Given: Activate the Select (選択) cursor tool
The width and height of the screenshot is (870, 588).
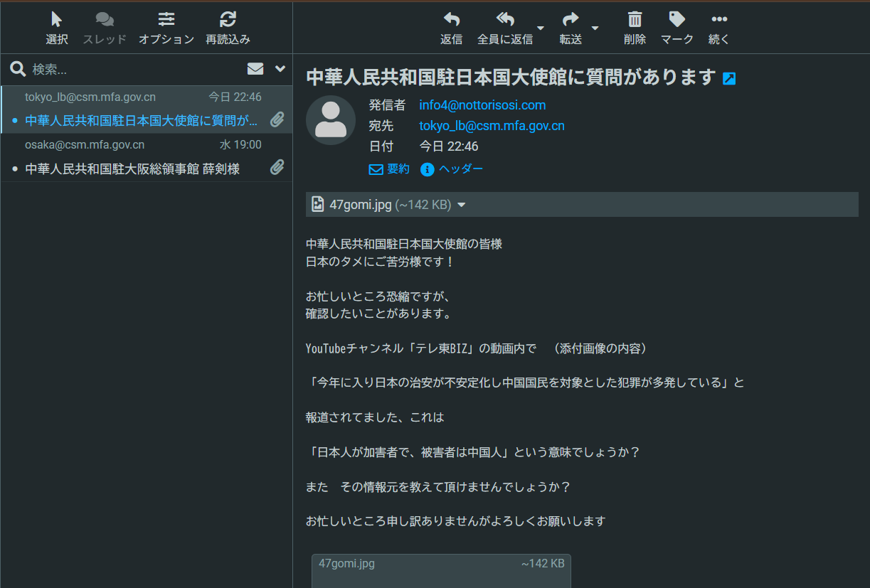Looking at the screenshot, I should pos(57,20).
